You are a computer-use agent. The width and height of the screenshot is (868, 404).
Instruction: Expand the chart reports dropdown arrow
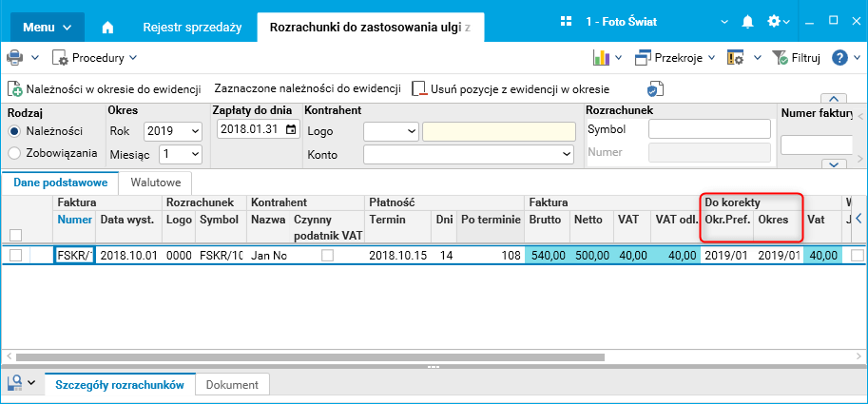tap(618, 58)
